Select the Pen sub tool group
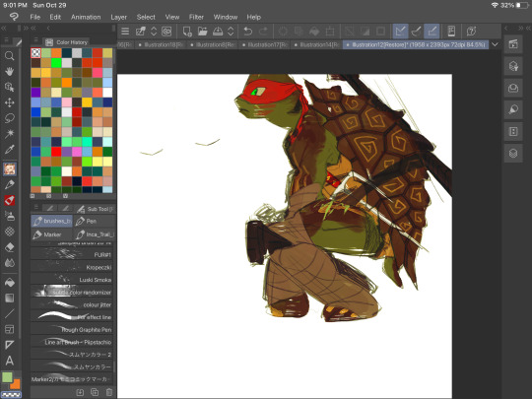The width and height of the screenshot is (532, 399). pos(94,222)
